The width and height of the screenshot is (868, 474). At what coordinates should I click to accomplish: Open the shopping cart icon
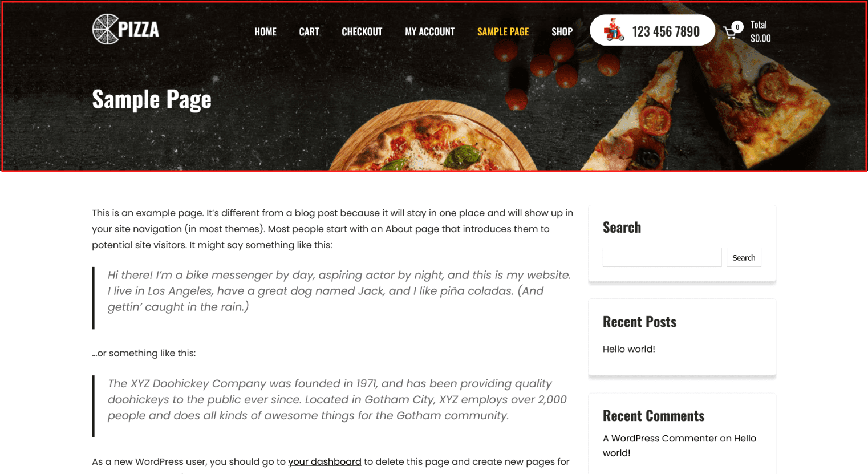[x=729, y=33]
